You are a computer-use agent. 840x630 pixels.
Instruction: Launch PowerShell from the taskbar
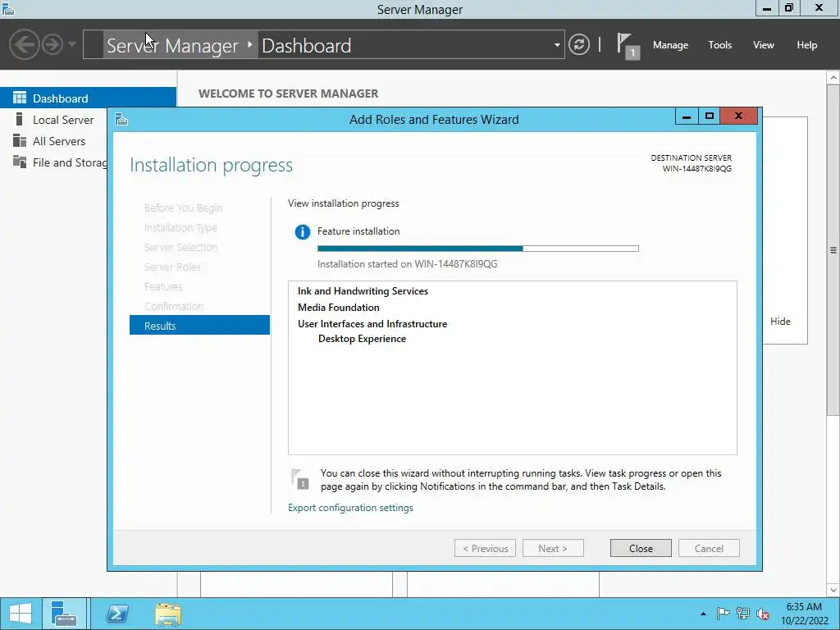click(x=117, y=614)
